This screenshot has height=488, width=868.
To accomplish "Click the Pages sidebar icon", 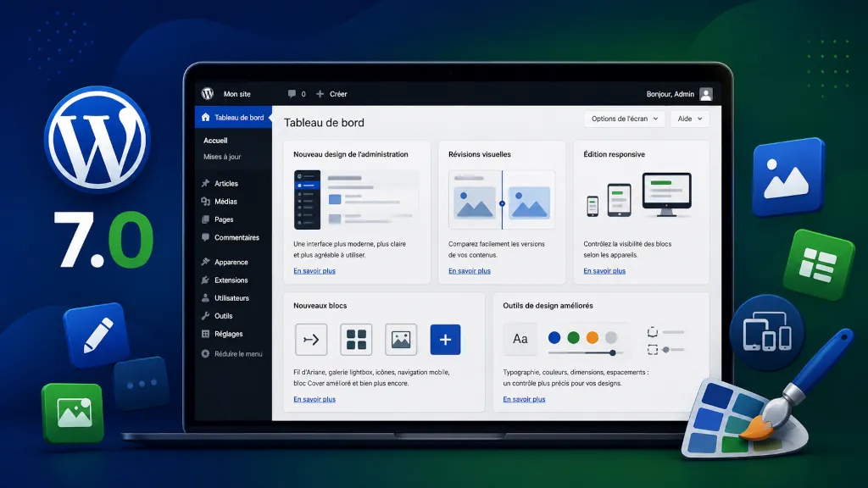I will coord(205,219).
